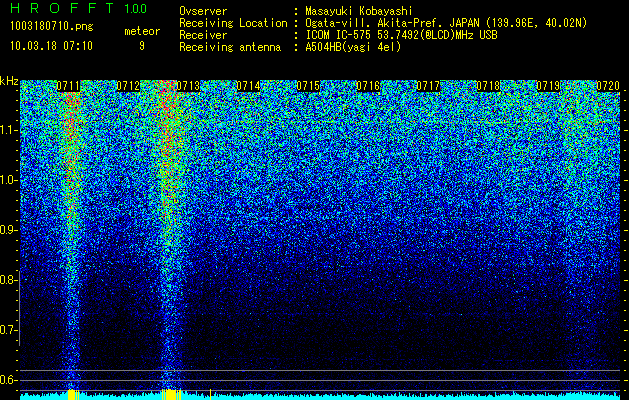Select the observer name Masayuki Kobayashi
629x400 pixels.
pos(359,11)
